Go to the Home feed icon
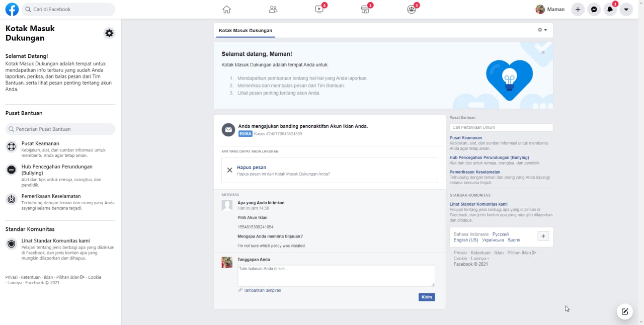The width and height of the screenshot is (644, 325). pyautogui.click(x=226, y=9)
